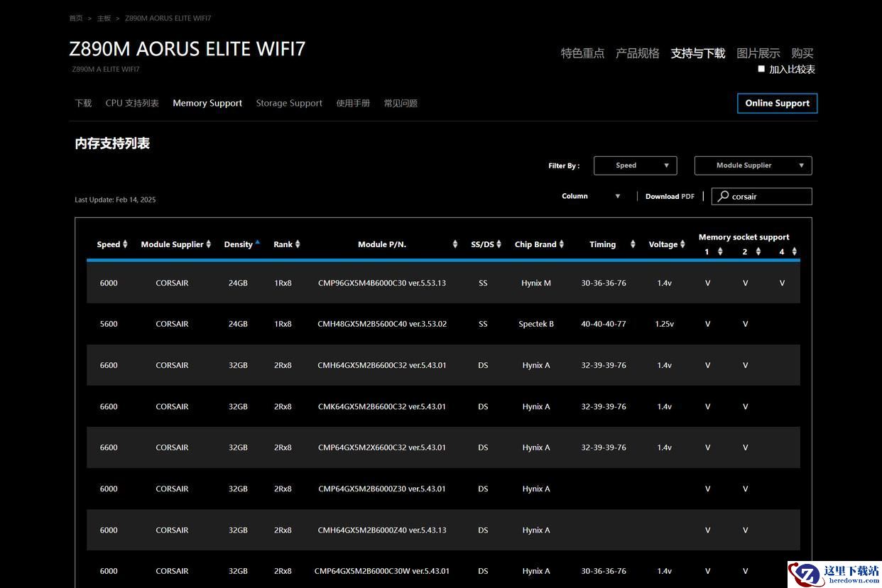Select module CMP64GX5M2B6000Z30 ver.5.43.01

point(382,489)
